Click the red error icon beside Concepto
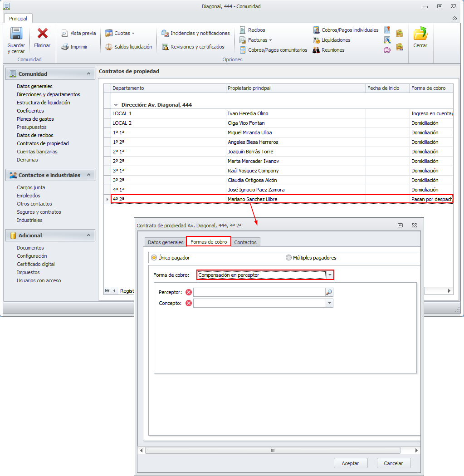Image resolution: width=464 pixels, height=476 pixels. point(188,303)
